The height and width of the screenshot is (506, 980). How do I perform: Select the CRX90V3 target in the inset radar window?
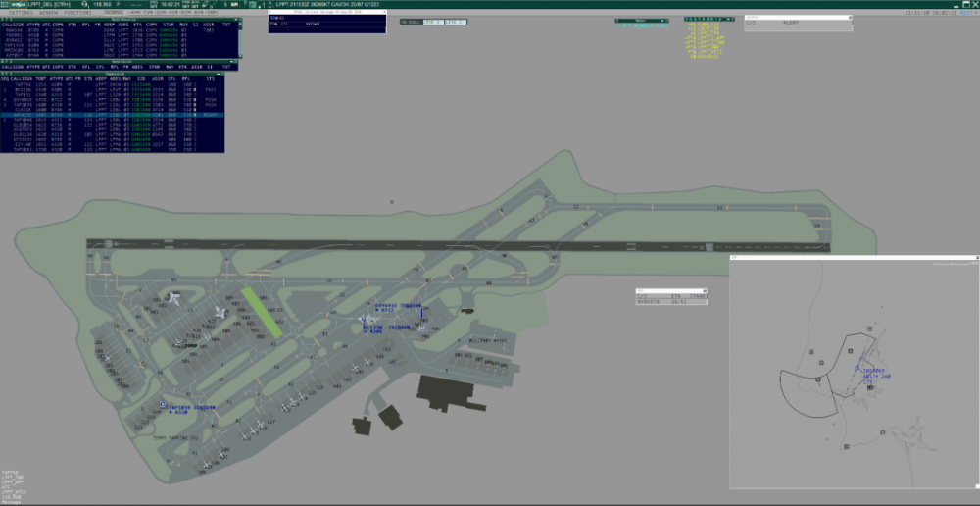pos(855,370)
